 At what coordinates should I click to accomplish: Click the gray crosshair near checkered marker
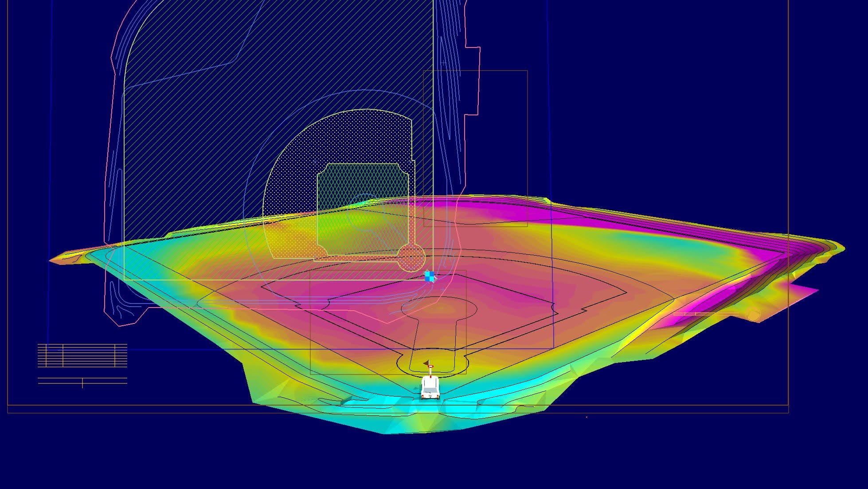(x=443, y=290)
